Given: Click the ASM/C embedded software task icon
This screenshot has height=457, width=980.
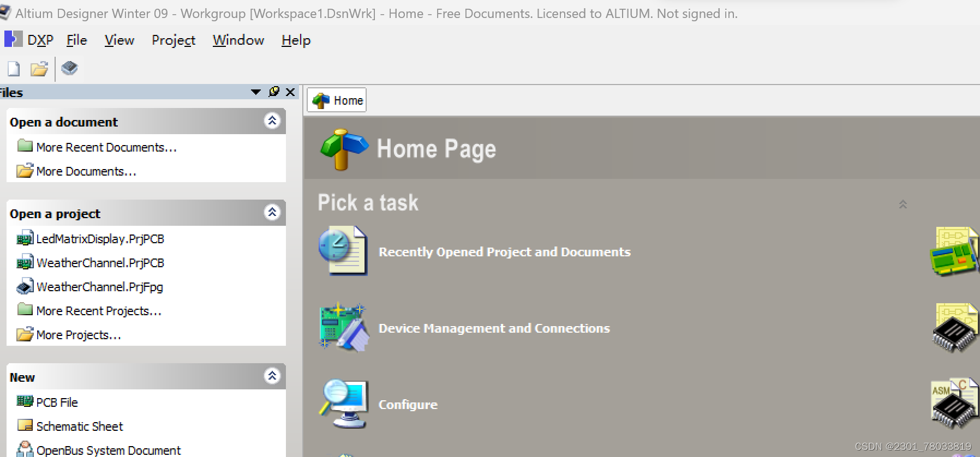Looking at the screenshot, I should [x=955, y=404].
